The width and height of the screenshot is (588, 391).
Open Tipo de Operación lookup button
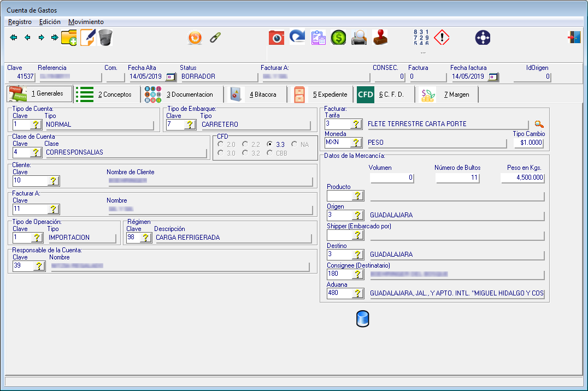pyautogui.click(x=37, y=238)
